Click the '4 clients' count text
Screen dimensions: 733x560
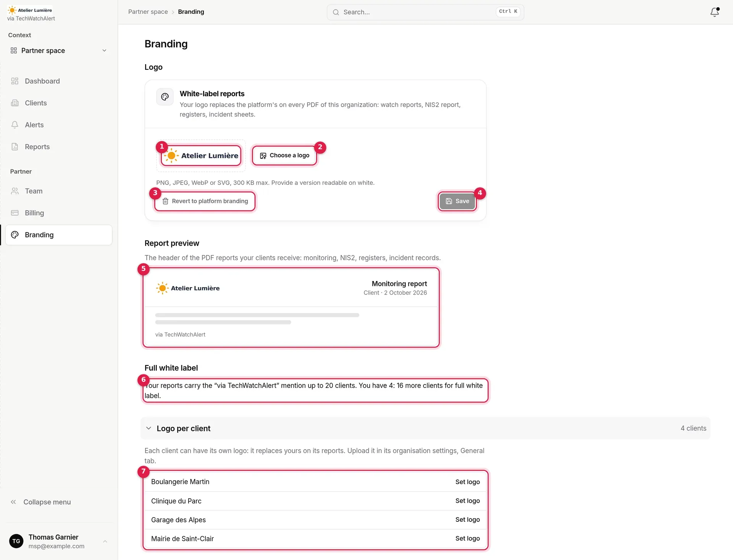[693, 428]
